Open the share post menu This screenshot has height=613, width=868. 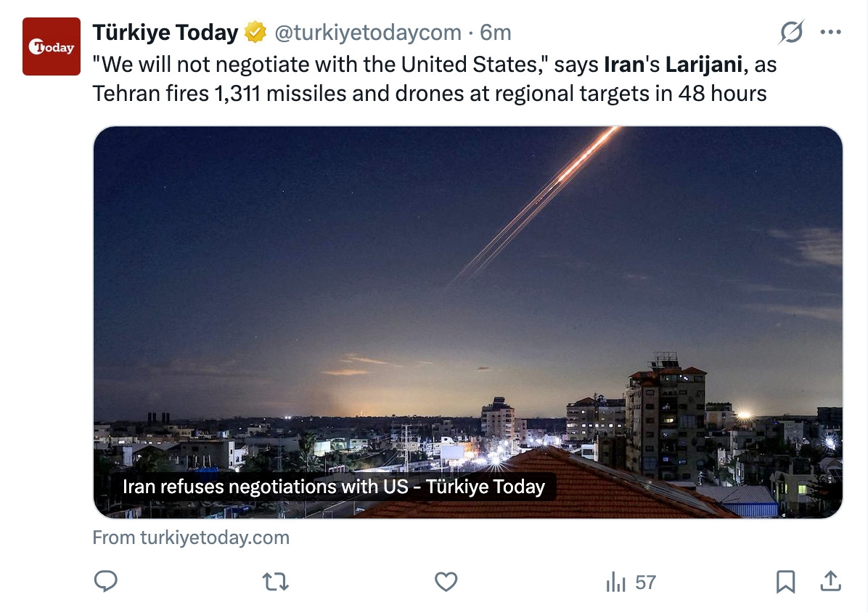point(830,581)
